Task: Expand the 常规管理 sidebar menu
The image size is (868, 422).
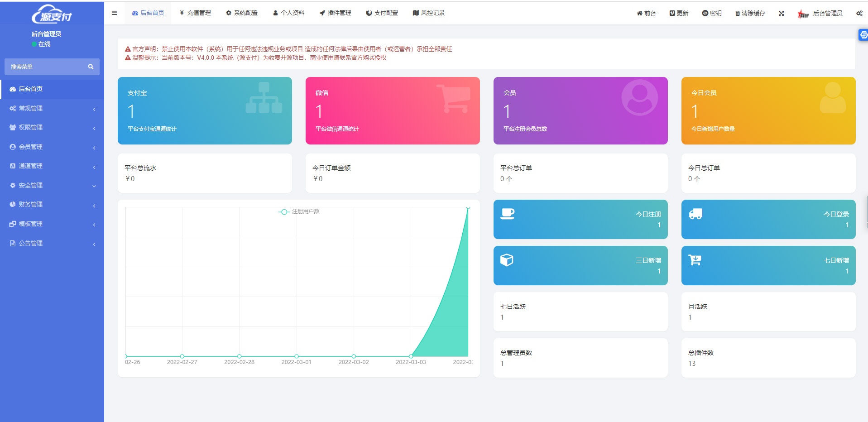Action: coord(52,109)
